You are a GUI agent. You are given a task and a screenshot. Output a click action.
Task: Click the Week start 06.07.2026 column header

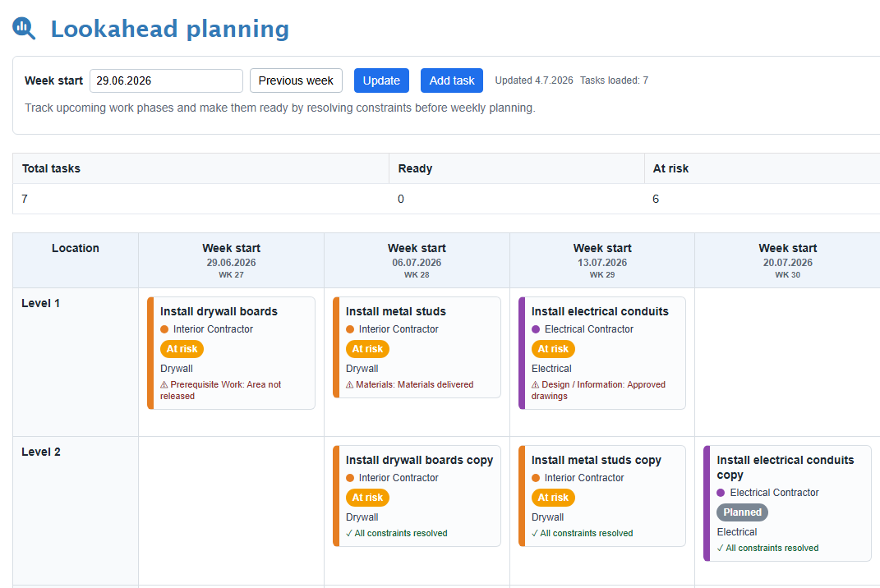[417, 260]
